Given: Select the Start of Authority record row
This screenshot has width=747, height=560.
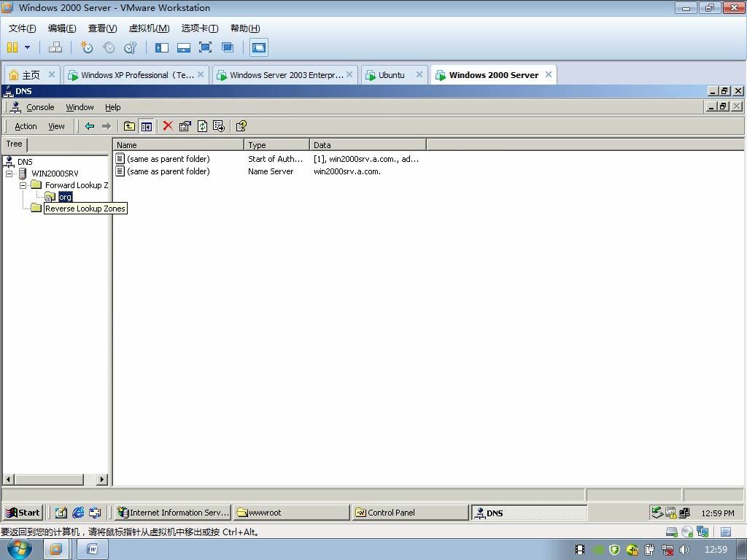Looking at the screenshot, I should [x=168, y=159].
